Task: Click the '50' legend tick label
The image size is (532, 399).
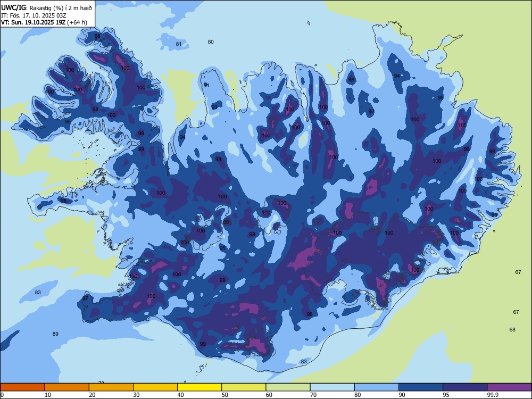Action: 225,395
